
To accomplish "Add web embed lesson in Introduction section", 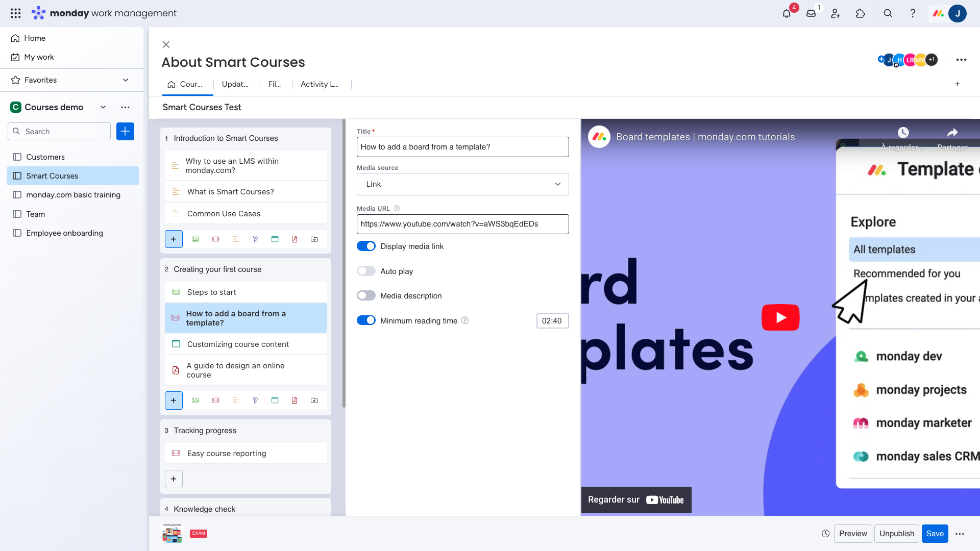I will [x=275, y=239].
